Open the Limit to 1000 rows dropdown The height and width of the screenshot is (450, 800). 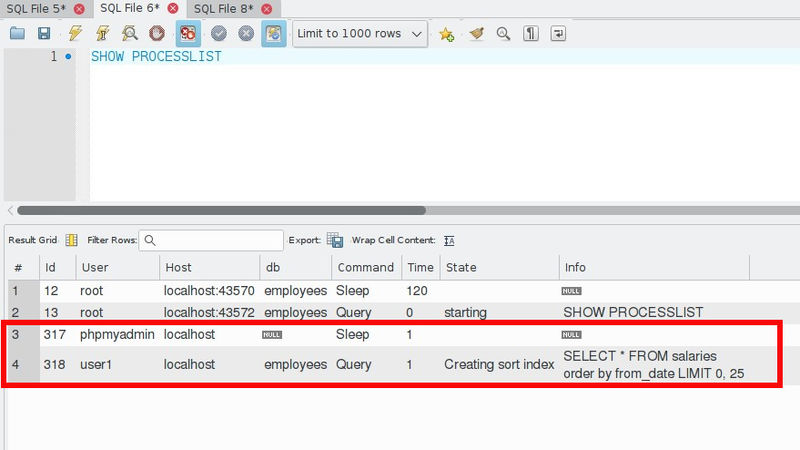tap(360, 34)
